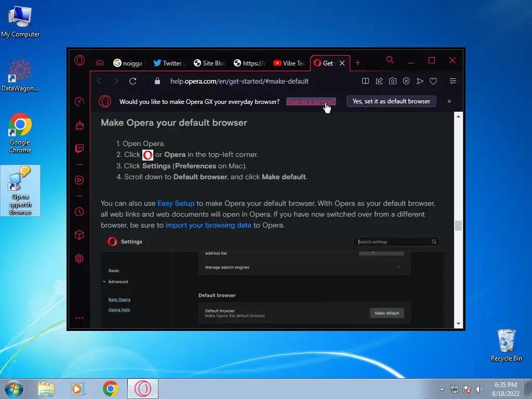
Task: Open a new tab with plus button
Action: tap(357, 63)
